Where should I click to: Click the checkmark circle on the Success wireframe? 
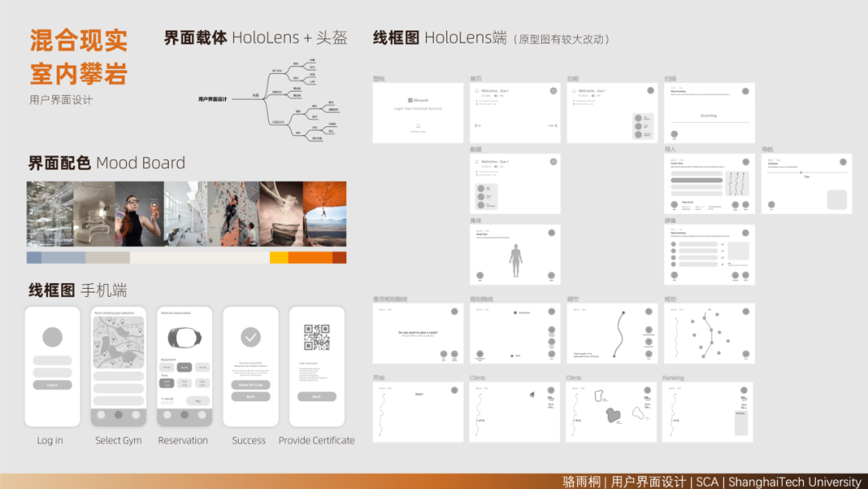[251, 337]
